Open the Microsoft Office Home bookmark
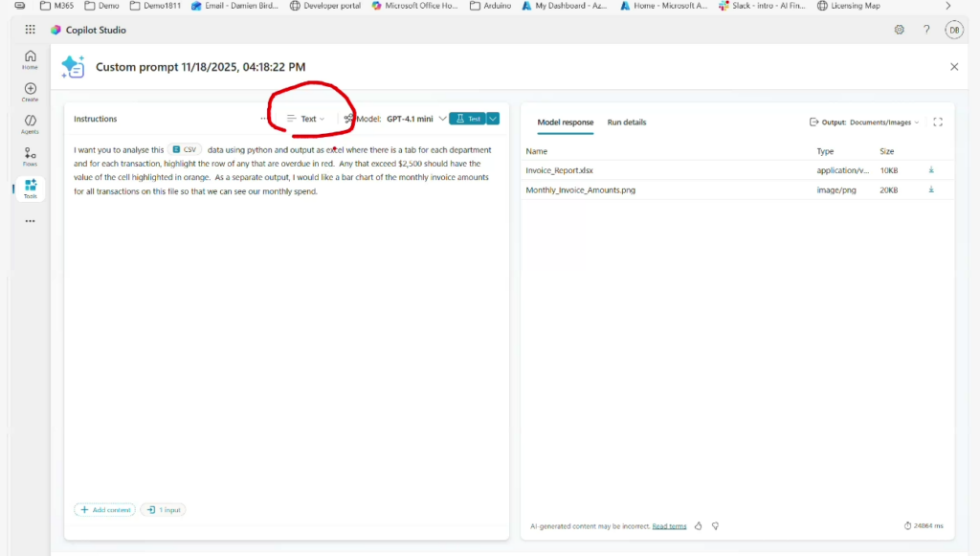The image size is (980, 556). [414, 6]
